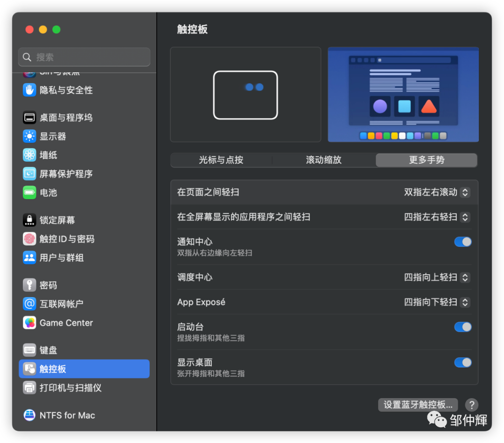
Task: Select the 更多手势 tab
Action: click(427, 160)
